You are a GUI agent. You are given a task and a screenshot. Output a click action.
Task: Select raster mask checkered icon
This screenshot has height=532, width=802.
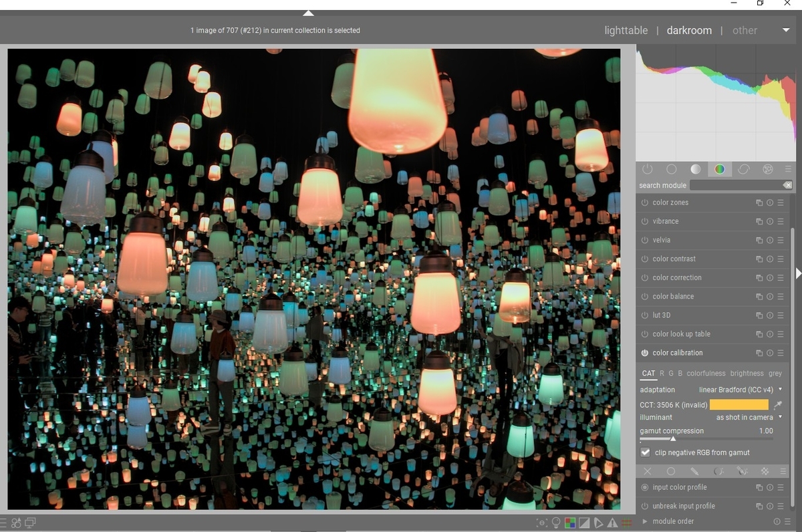(x=765, y=471)
